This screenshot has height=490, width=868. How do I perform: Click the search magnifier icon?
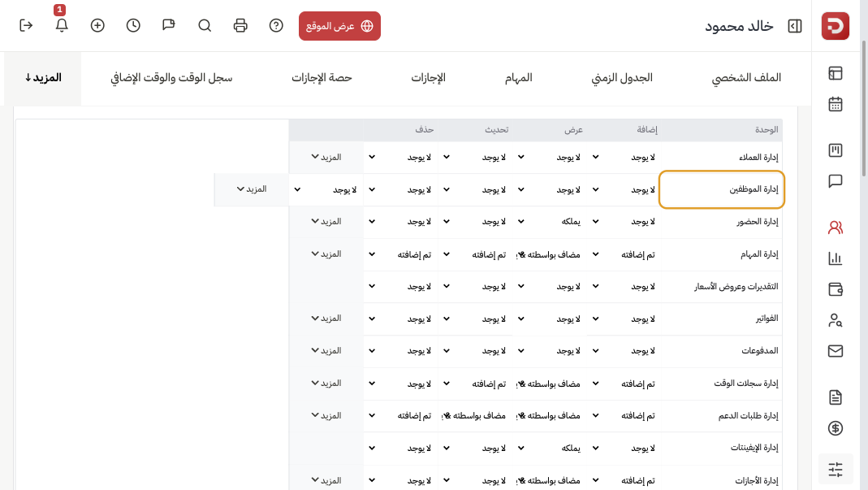coord(205,25)
